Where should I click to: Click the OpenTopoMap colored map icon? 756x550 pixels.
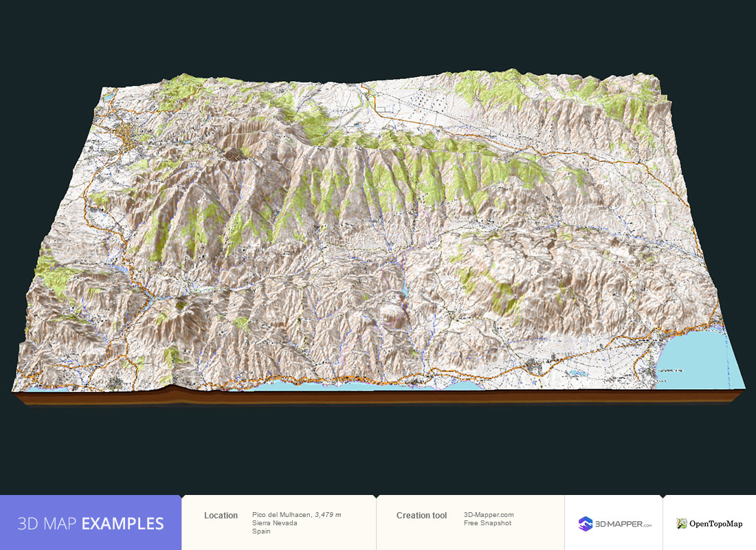coord(681,522)
